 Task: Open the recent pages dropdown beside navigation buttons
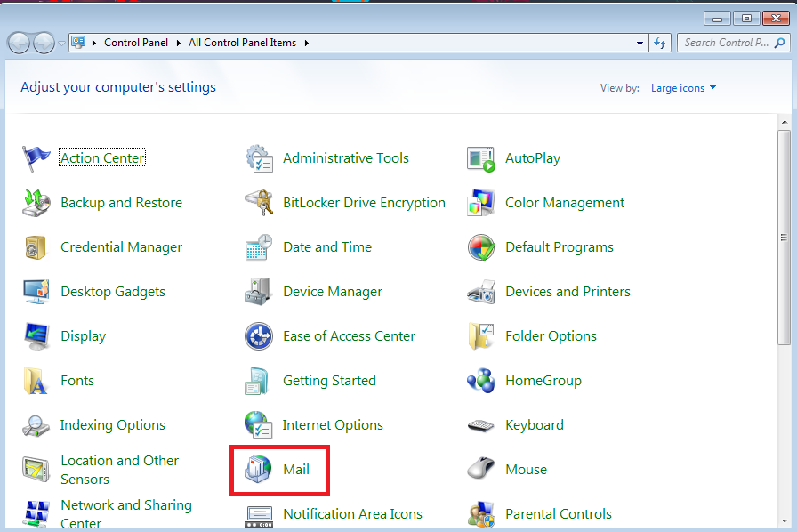tap(61, 44)
